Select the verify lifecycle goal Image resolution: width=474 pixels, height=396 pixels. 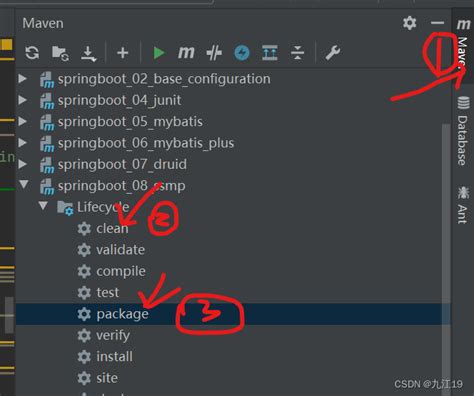click(113, 335)
